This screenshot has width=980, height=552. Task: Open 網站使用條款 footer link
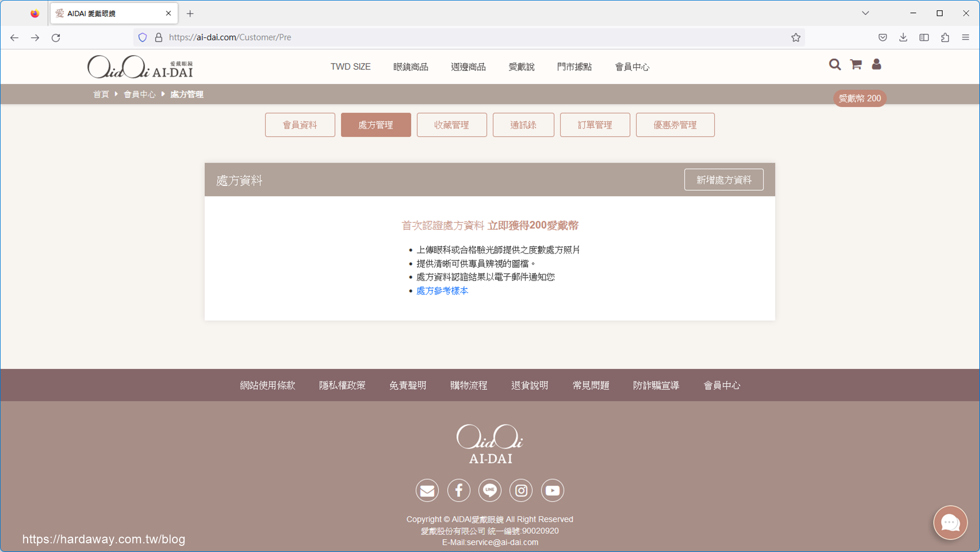(267, 386)
